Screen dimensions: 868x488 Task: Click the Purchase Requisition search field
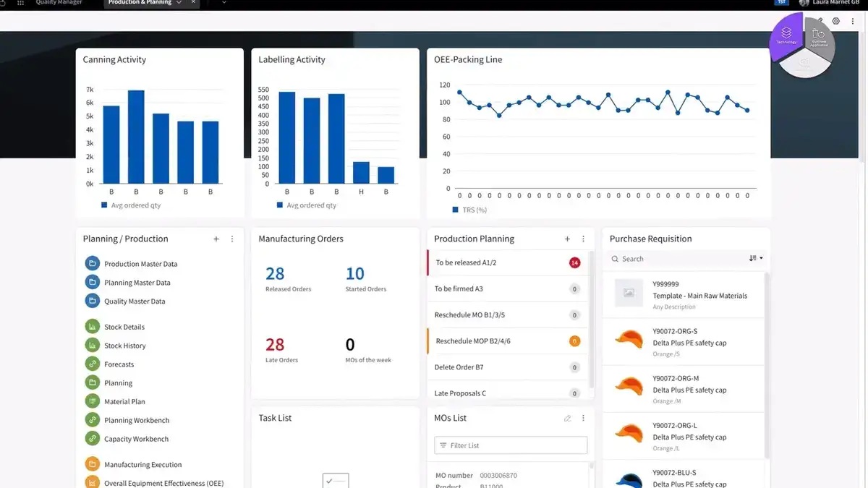point(676,259)
